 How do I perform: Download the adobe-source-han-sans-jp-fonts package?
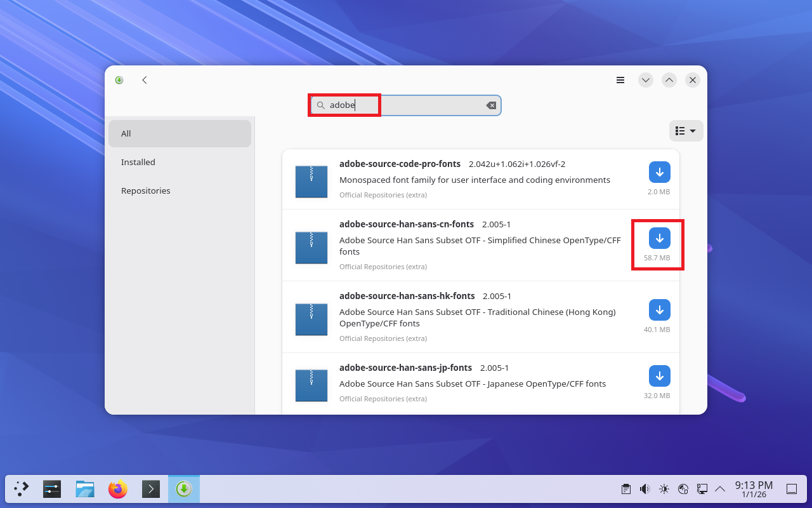coord(659,376)
